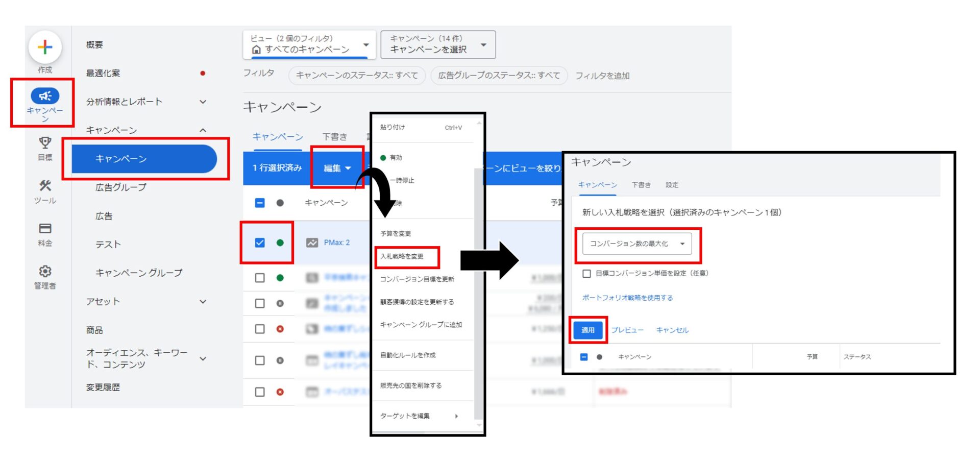Switch to the 下書き tab
980x459 pixels.
coord(334,137)
